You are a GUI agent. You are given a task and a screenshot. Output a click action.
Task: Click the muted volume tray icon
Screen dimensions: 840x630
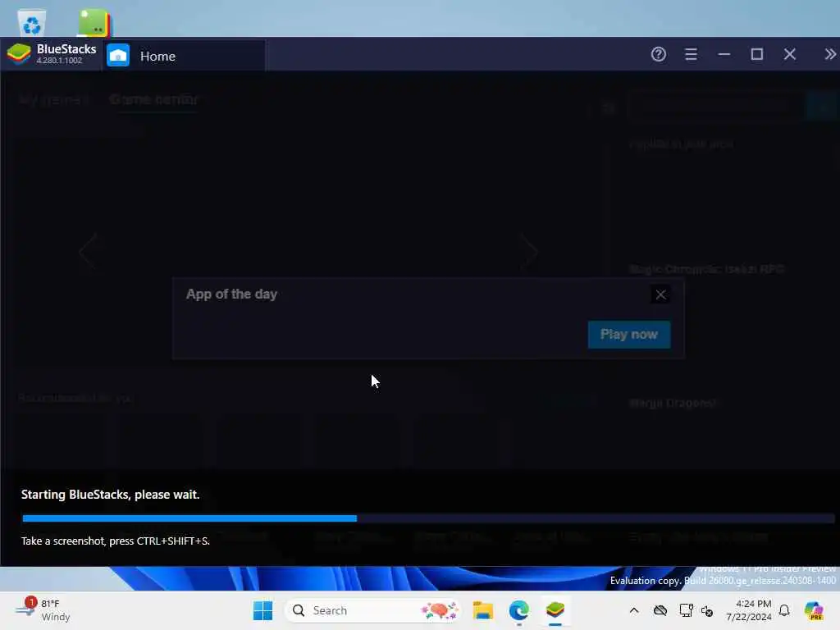point(707,610)
